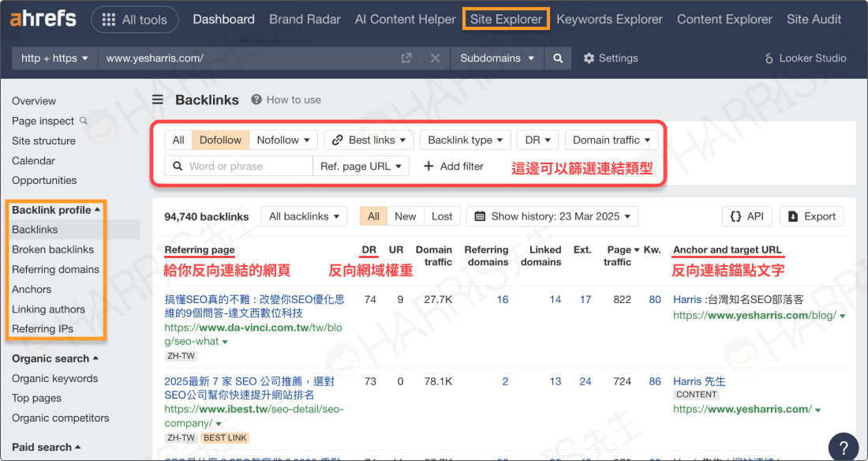Screen dimensions: 868x461
Task: Export the backlinks list
Action: (811, 216)
